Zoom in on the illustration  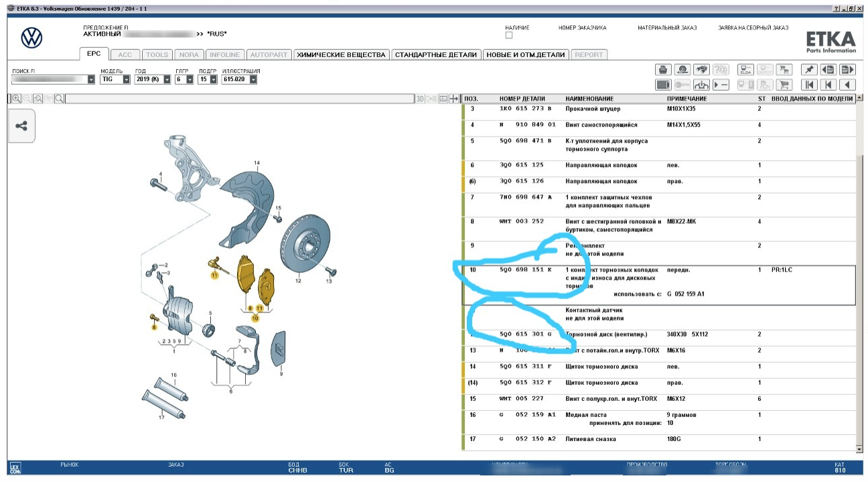point(16,99)
